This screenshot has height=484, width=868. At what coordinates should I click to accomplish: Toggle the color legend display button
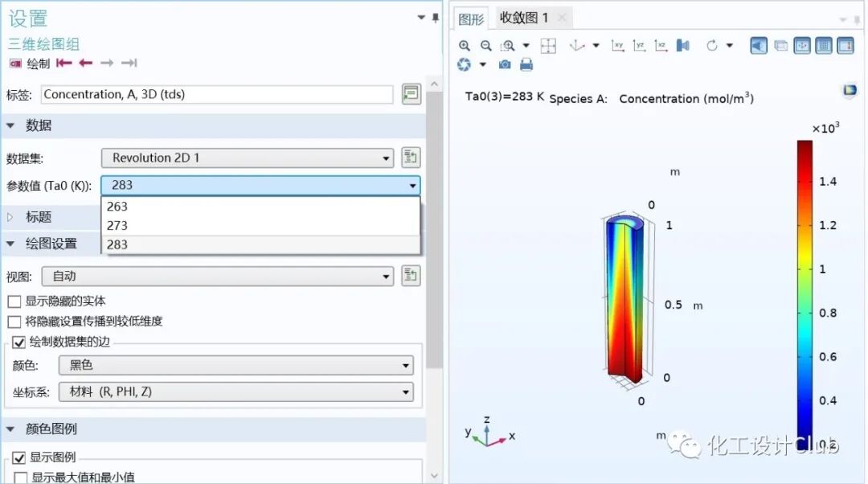coord(845,45)
